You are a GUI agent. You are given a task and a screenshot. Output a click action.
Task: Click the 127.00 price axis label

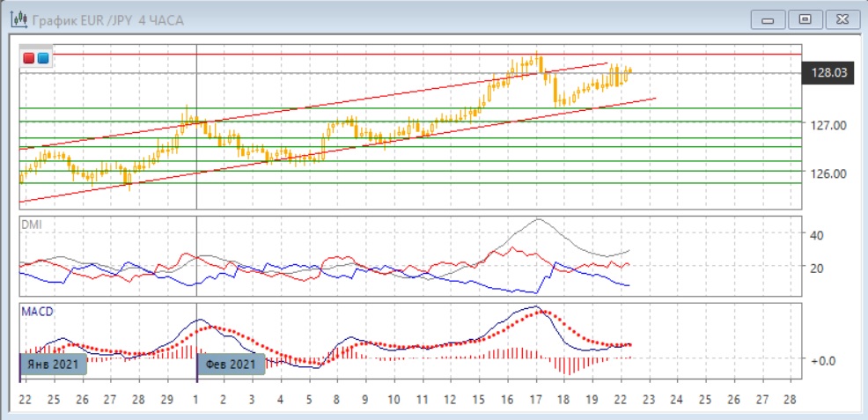coord(828,126)
